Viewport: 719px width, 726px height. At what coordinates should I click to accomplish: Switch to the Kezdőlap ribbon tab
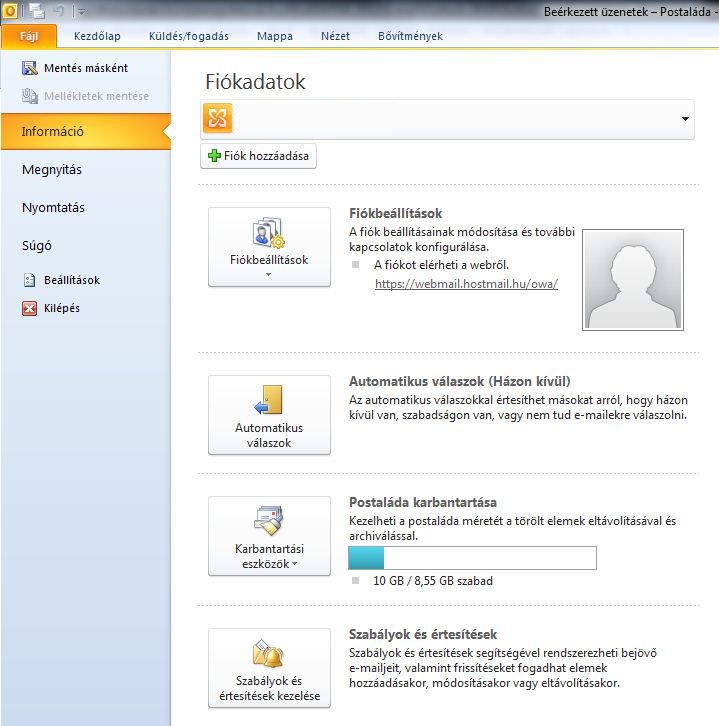point(97,36)
